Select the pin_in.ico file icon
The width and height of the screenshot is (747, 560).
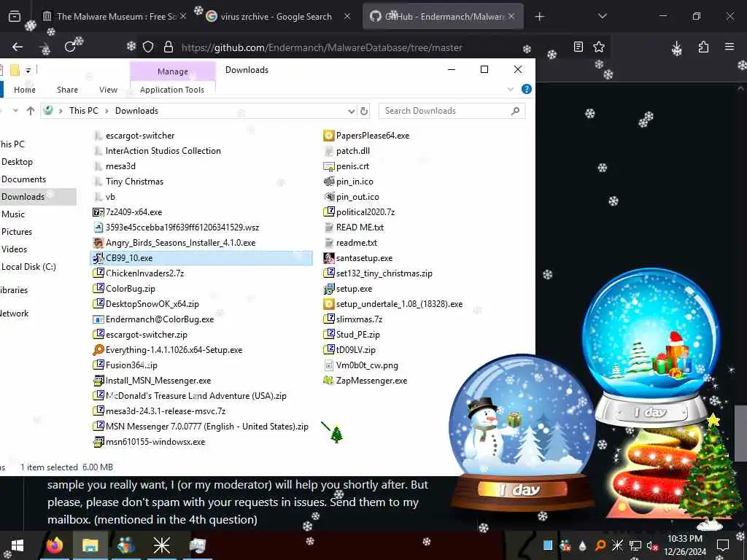[329, 182]
